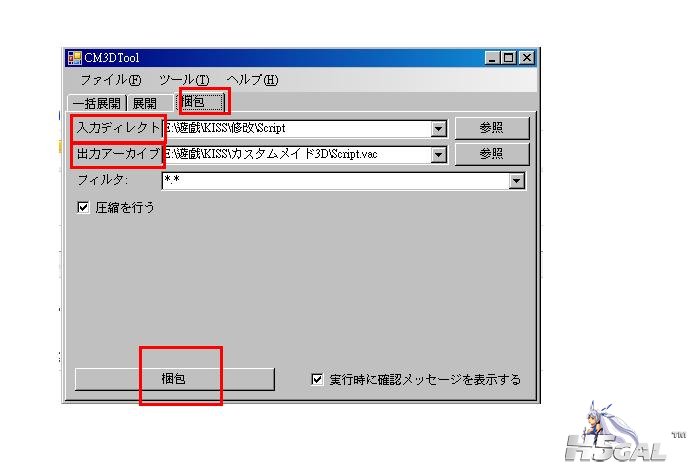Close the CM3DTool window
The height and width of the screenshot is (469, 692).
[x=527, y=58]
